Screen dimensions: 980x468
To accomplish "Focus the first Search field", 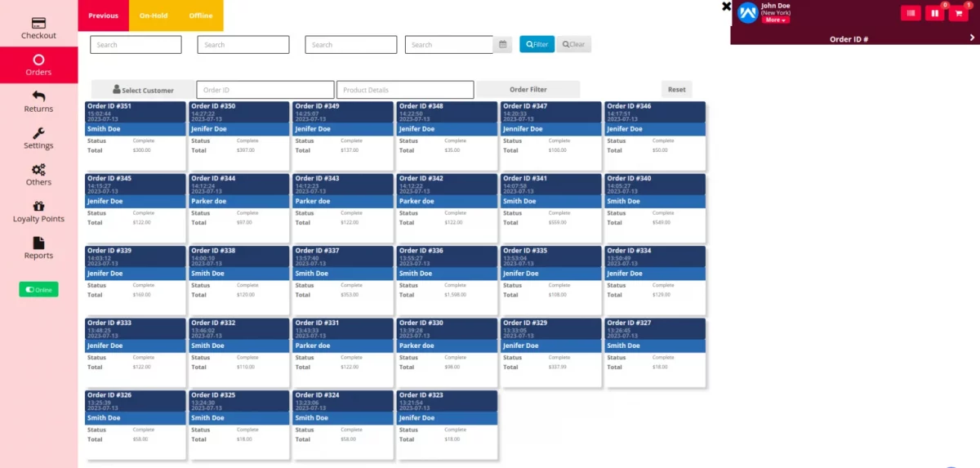I will click(136, 45).
